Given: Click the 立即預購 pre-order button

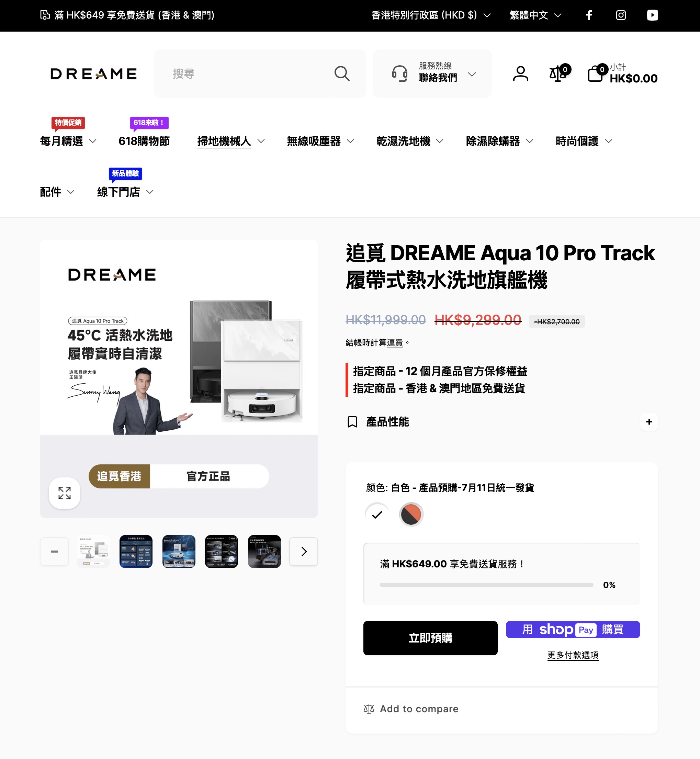Looking at the screenshot, I should pyautogui.click(x=430, y=638).
